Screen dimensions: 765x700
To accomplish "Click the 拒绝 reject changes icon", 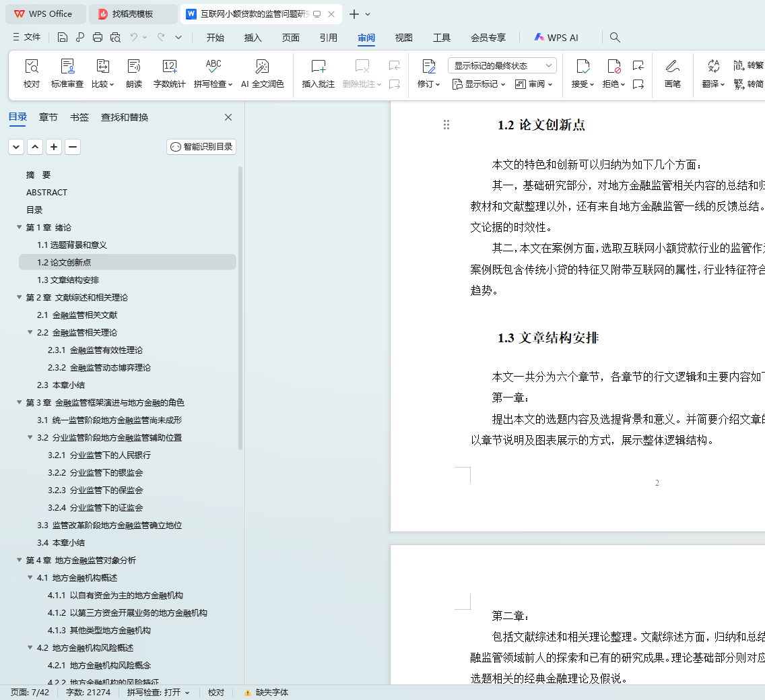I will (613, 67).
